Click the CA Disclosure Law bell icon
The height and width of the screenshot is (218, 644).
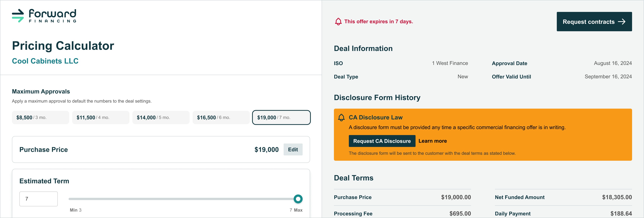(x=341, y=118)
